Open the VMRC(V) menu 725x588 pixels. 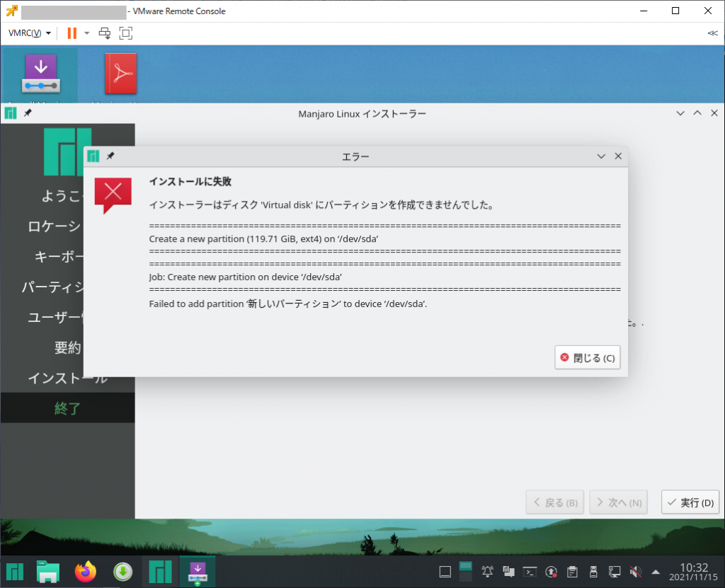(30, 33)
